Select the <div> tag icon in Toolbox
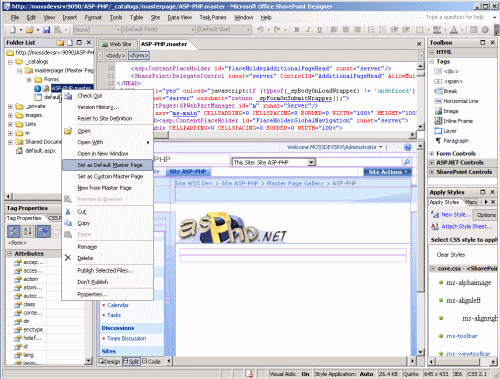The image size is (500, 379). (x=438, y=71)
